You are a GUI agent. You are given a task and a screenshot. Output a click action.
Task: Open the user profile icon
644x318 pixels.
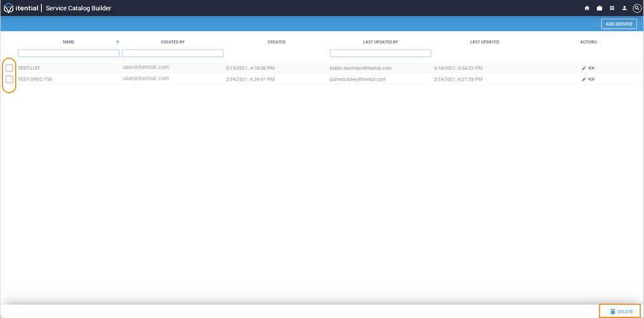coord(625,8)
